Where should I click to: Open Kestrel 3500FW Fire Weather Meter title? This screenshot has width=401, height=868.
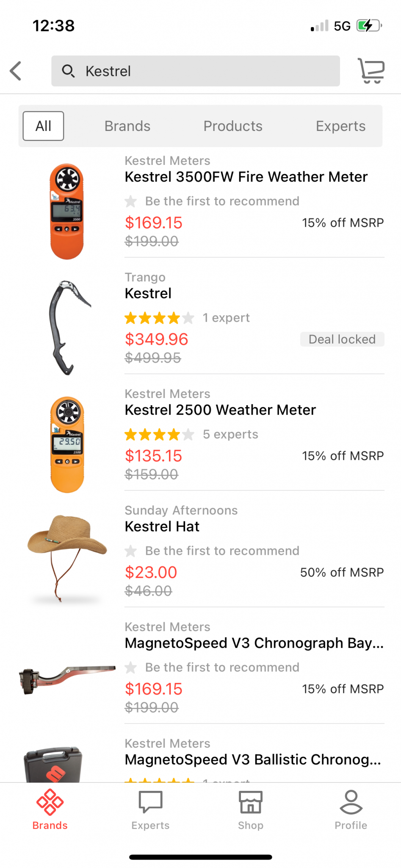coord(246,177)
